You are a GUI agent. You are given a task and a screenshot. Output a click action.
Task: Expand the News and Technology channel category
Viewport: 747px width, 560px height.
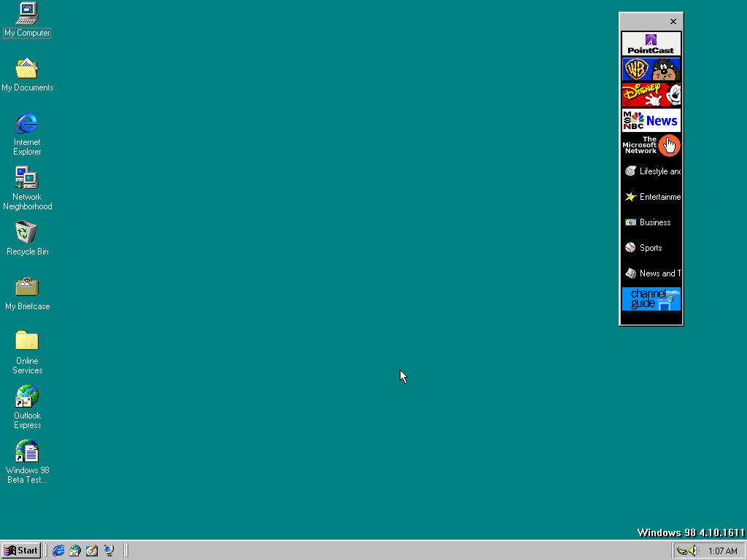tap(651, 273)
